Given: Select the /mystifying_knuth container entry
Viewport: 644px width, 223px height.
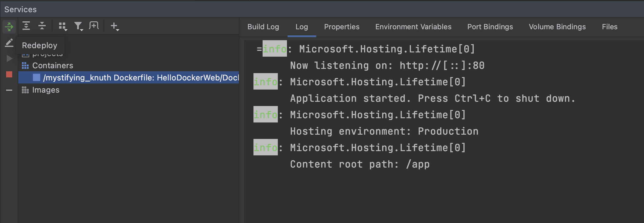Looking at the screenshot, I should [x=140, y=78].
